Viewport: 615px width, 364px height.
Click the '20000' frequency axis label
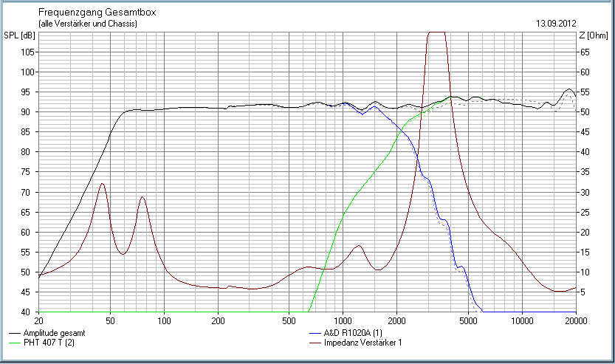coord(576,321)
